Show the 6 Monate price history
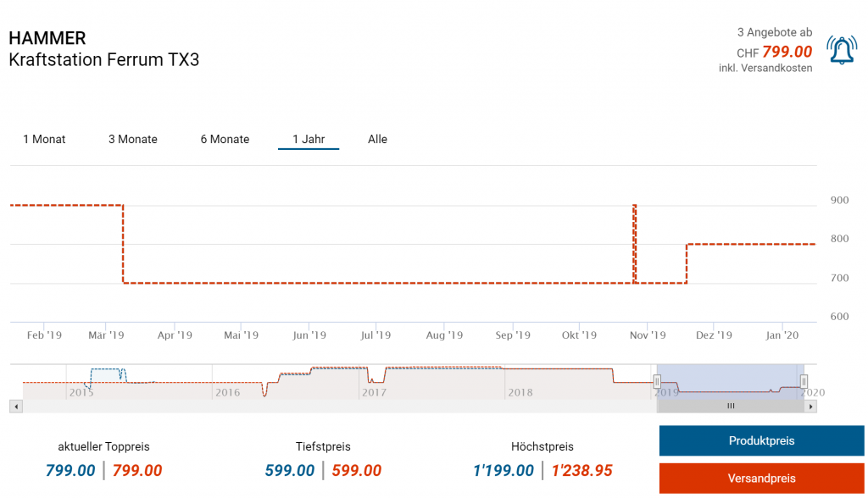Screen dimensions: 868x498 [x=225, y=139]
